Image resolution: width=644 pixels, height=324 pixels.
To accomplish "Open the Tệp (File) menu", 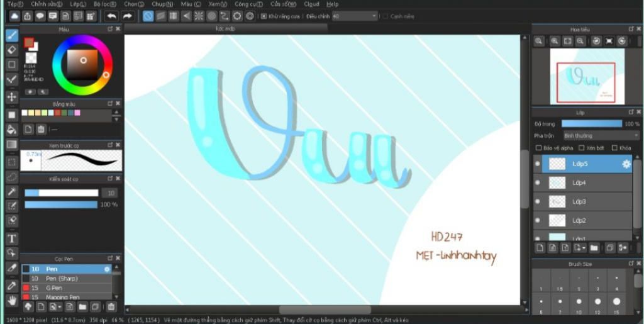I will click(x=15, y=4).
